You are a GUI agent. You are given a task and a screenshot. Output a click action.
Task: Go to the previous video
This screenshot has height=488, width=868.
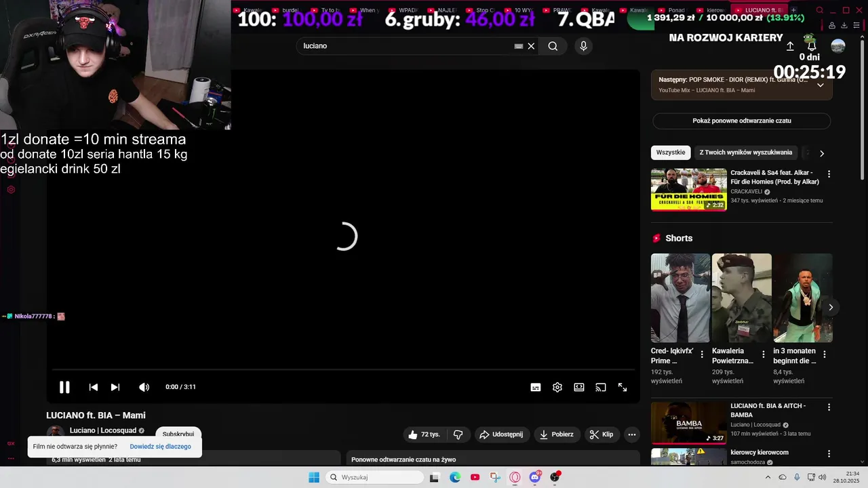pos(94,387)
